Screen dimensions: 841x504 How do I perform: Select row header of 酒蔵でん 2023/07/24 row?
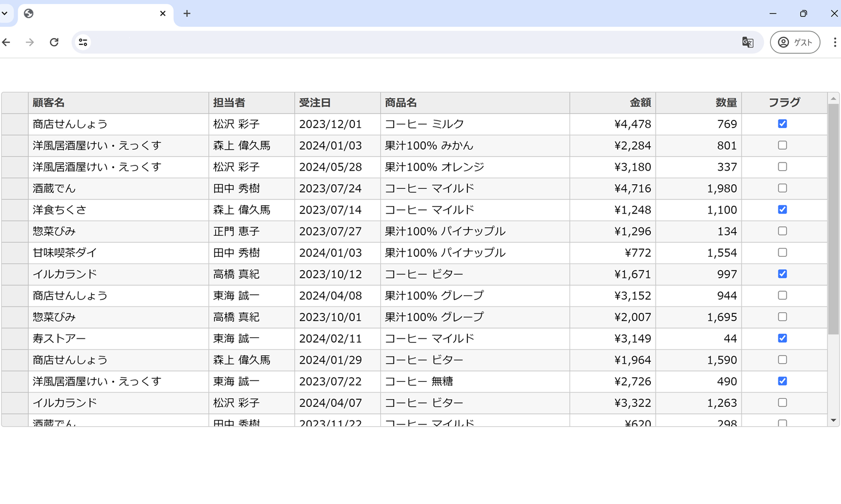point(15,188)
